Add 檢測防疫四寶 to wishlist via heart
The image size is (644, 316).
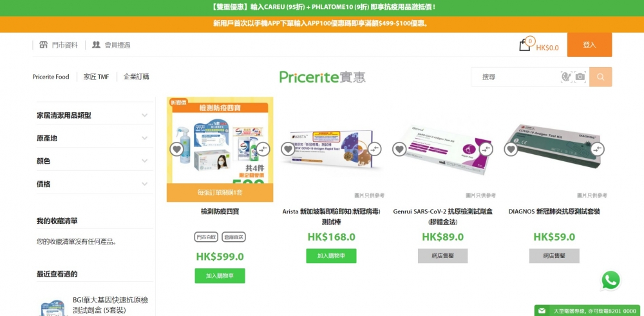[176, 149]
